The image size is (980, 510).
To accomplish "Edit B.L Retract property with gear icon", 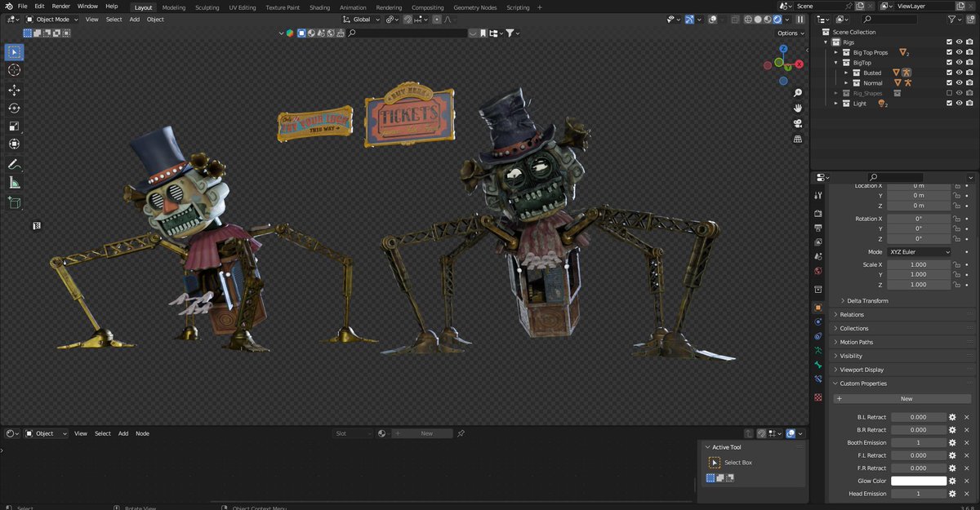I will click(952, 417).
